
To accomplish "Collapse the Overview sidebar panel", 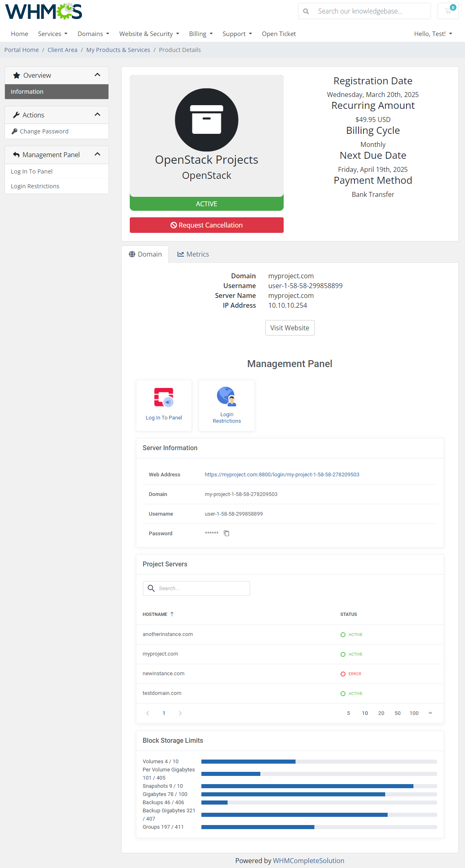I will pyautogui.click(x=97, y=75).
